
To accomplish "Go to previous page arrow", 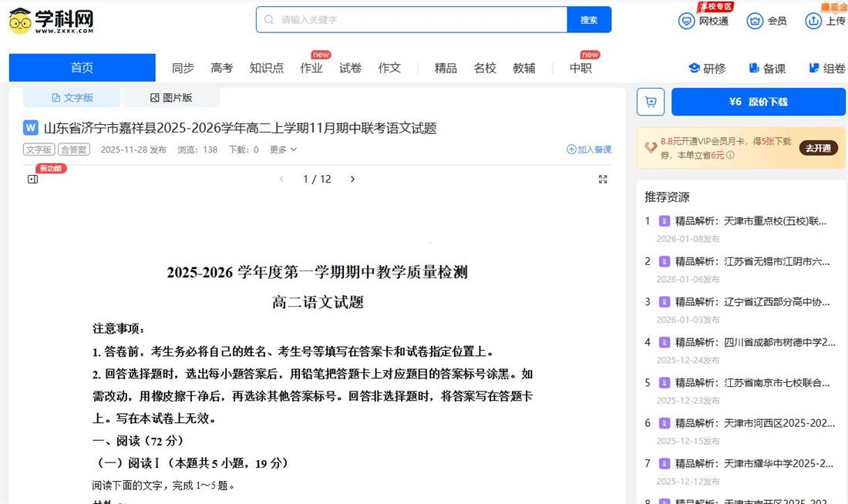I will pyautogui.click(x=281, y=180).
